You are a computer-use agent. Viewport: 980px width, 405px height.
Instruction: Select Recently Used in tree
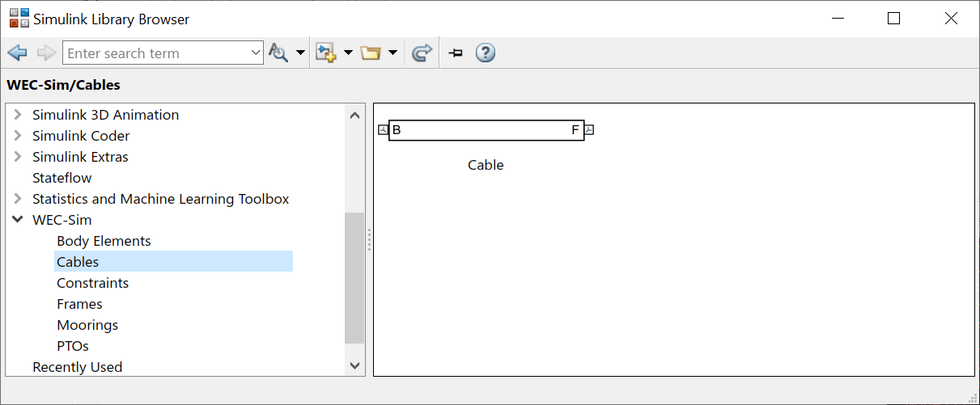point(77,367)
